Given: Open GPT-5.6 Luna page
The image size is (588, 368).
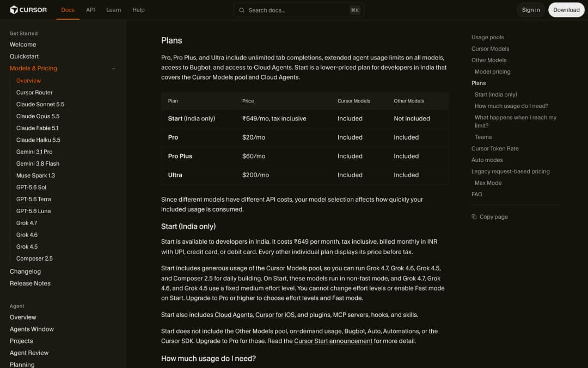Looking at the screenshot, I should click(x=33, y=211).
